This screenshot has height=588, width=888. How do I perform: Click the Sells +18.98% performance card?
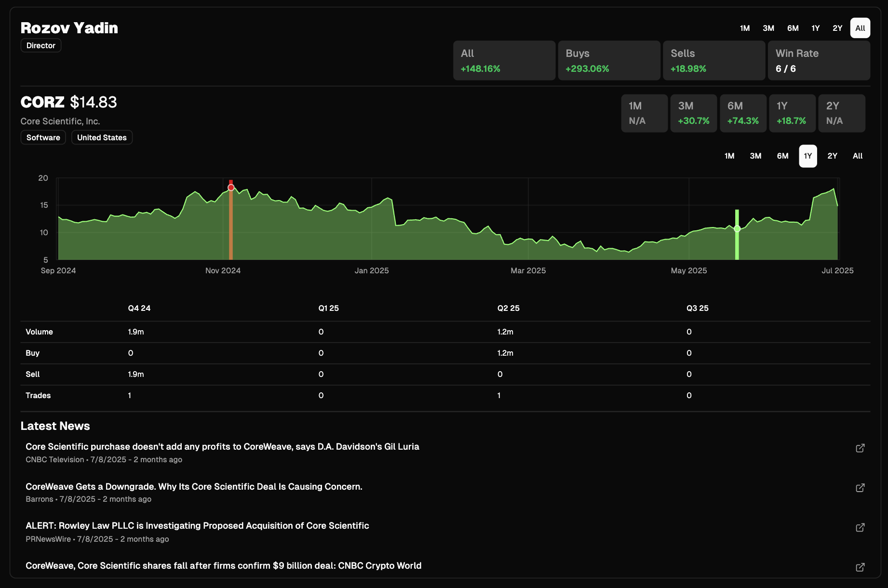coord(714,60)
